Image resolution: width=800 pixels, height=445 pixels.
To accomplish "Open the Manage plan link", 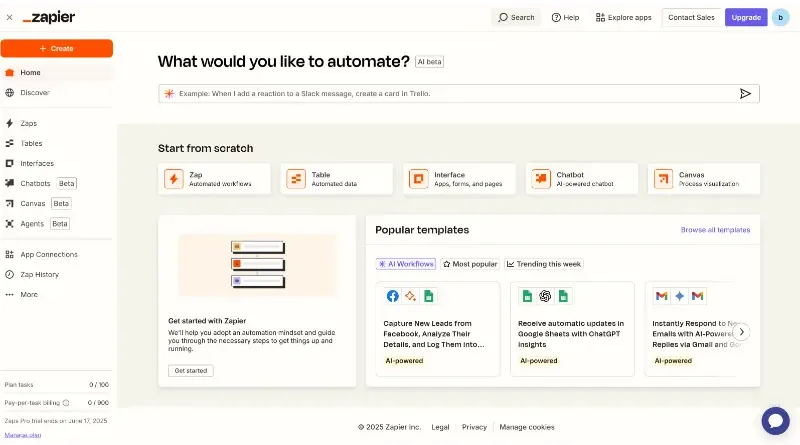I will pos(23,435).
